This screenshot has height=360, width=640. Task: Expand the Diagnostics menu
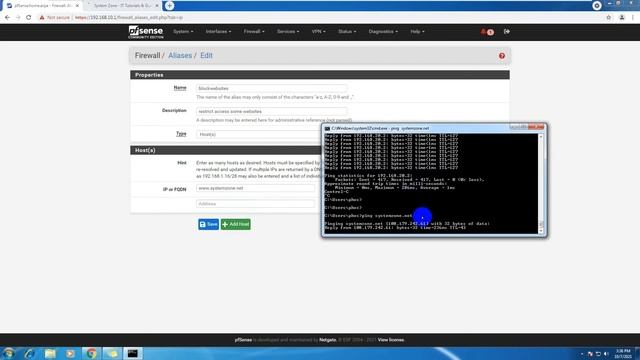click(383, 31)
